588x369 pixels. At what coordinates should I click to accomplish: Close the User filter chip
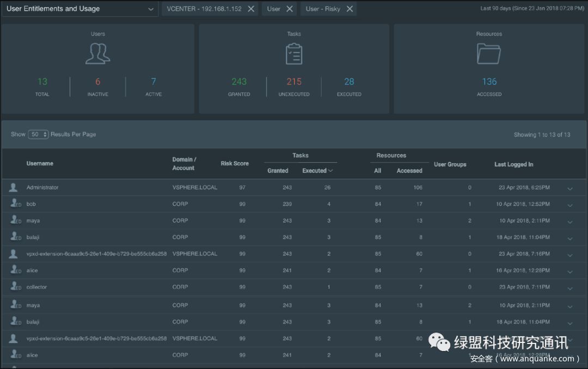(x=290, y=9)
